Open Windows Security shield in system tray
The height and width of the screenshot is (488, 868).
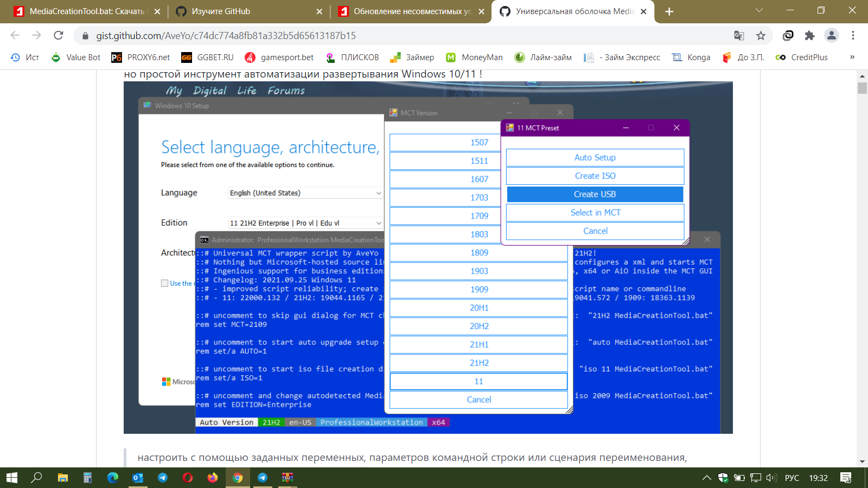(723, 478)
